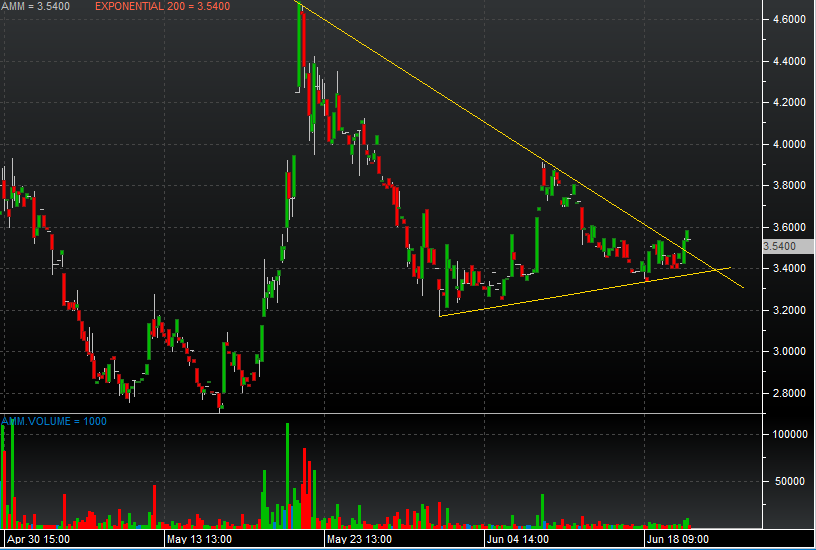Click the 100000 volume axis label

(787, 435)
